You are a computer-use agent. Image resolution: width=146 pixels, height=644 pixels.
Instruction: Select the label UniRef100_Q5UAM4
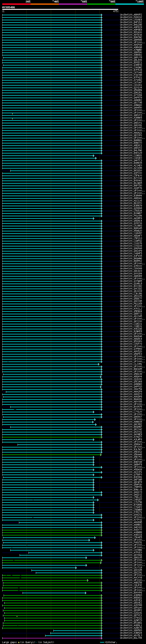(131, 90)
